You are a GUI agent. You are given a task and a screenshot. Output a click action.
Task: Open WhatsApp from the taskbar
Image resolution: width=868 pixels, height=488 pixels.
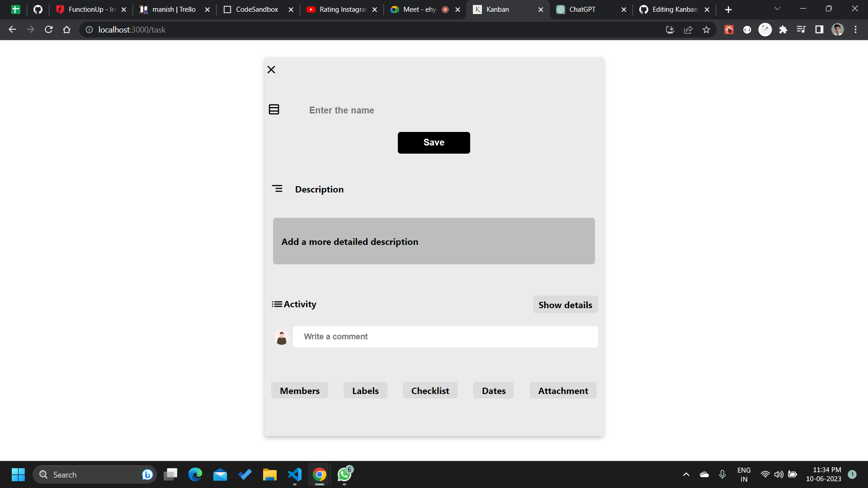344,474
